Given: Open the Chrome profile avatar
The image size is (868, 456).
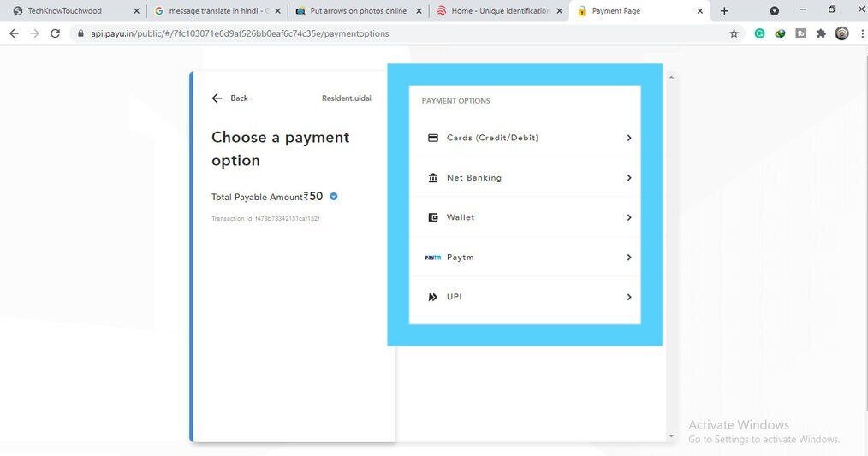Looking at the screenshot, I should pos(842,33).
